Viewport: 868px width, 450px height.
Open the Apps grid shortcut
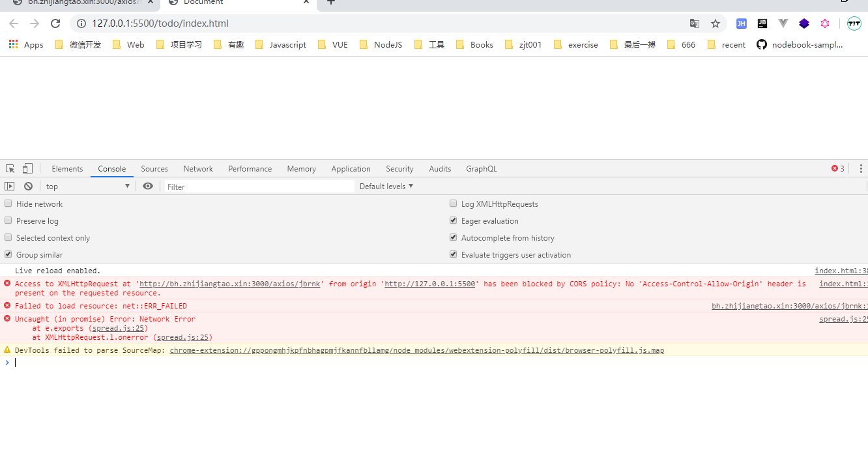(26, 44)
